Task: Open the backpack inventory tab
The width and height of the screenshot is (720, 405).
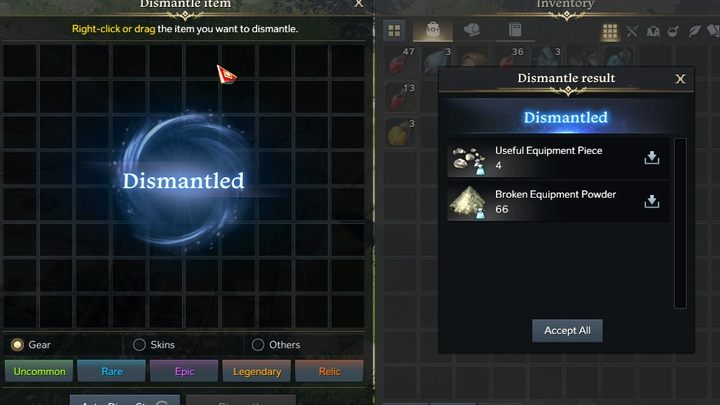Action: (433, 30)
